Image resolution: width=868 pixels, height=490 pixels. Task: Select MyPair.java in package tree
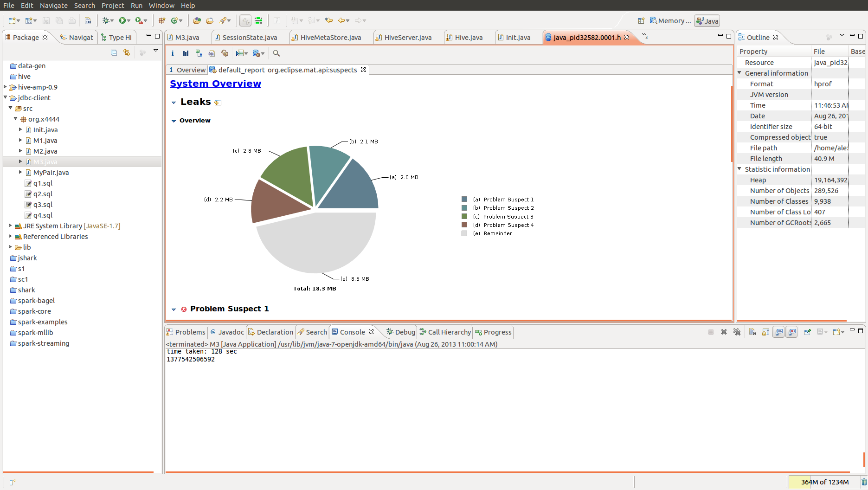coord(51,173)
